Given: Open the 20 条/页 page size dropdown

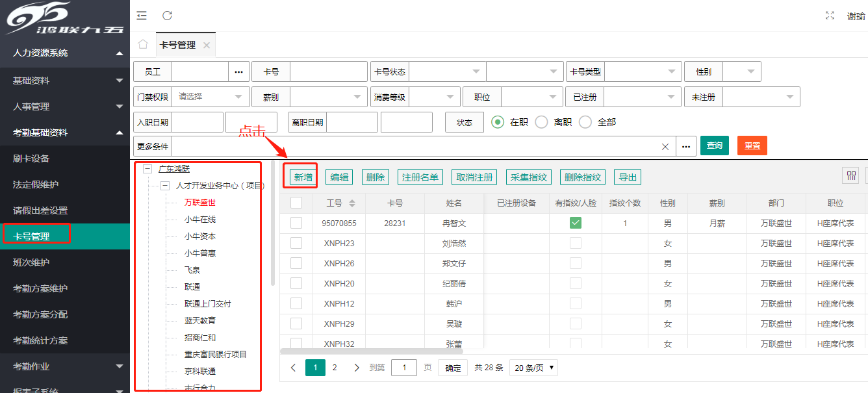Looking at the screenshot, I should [x=533, y=368].
